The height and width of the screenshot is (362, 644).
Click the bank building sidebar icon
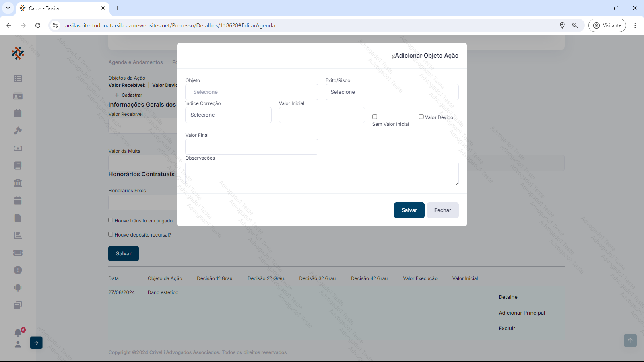(x=18, y=183)
